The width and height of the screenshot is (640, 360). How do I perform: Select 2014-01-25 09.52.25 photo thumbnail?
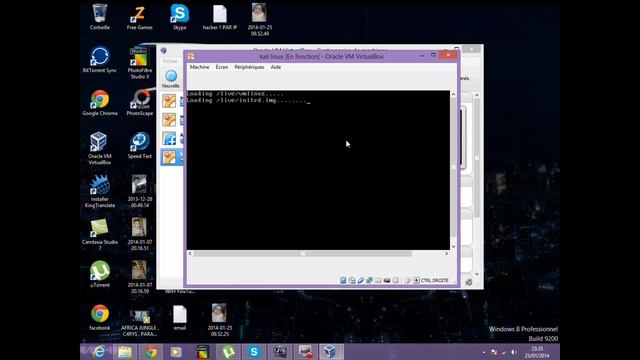(x=220, y=320)
